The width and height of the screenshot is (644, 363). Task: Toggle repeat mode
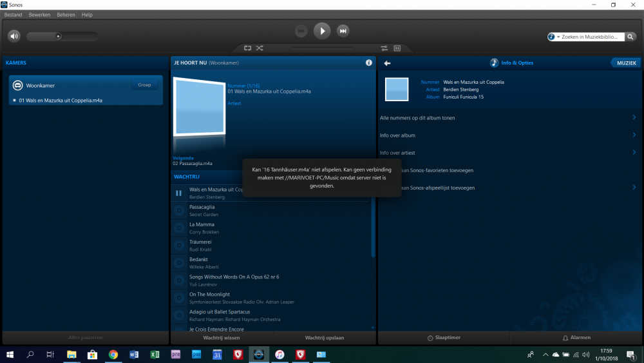(247, 48)
